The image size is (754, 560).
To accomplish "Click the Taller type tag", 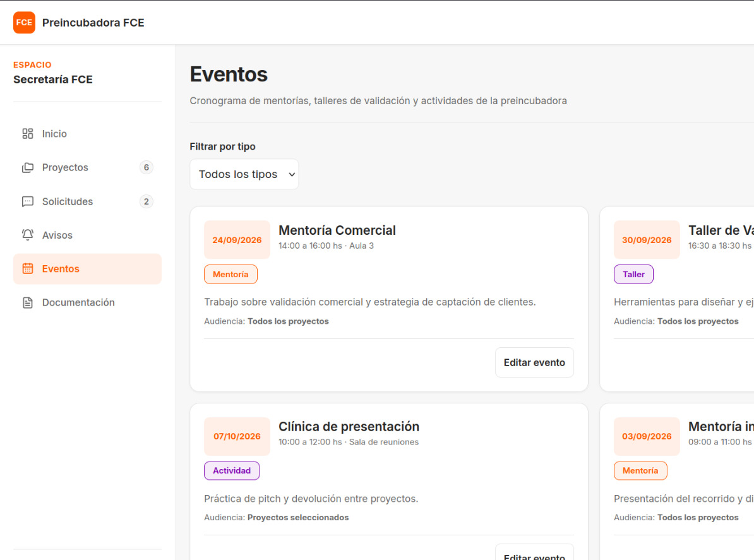I will point(633,275).
